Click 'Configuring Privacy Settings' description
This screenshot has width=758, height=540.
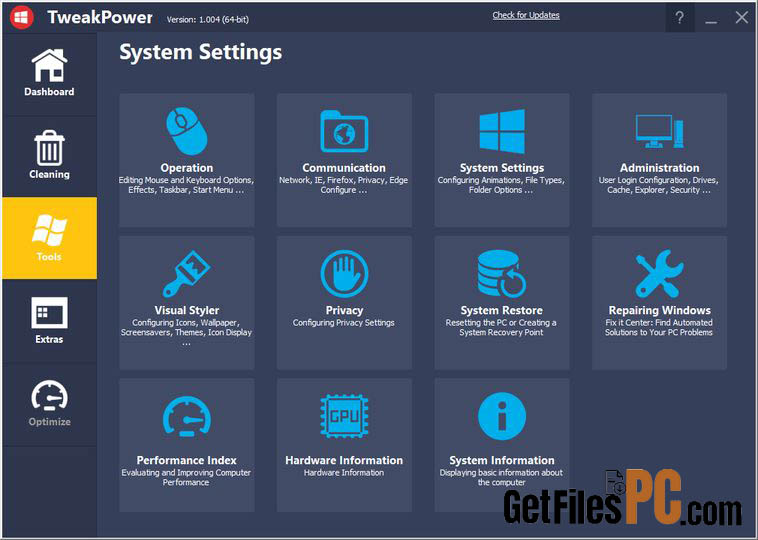(344, 323)
